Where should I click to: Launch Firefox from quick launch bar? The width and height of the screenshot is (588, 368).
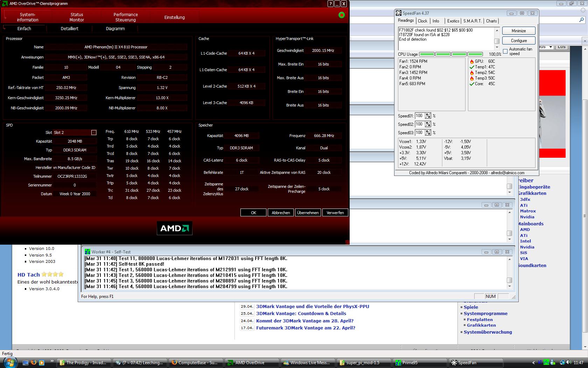point(34,362)
